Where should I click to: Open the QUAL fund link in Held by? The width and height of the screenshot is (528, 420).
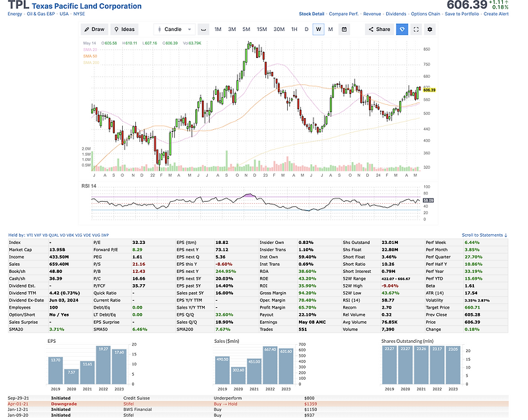pyautogui.click(x=54, y=235)
